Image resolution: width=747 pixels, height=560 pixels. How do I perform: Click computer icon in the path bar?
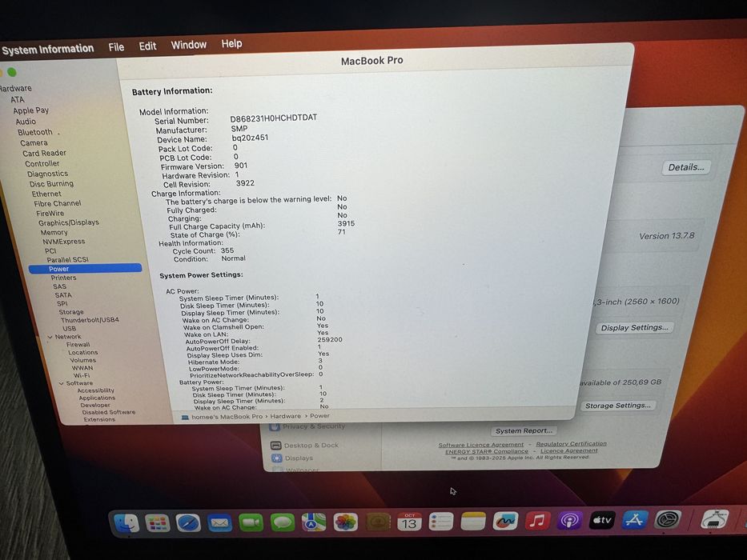(x=185, y=417)
